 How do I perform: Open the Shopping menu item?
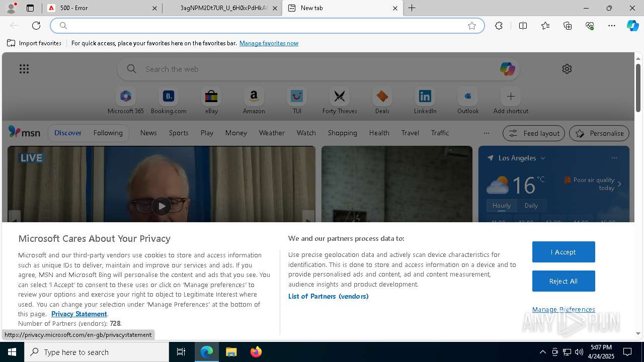[342, 133]
